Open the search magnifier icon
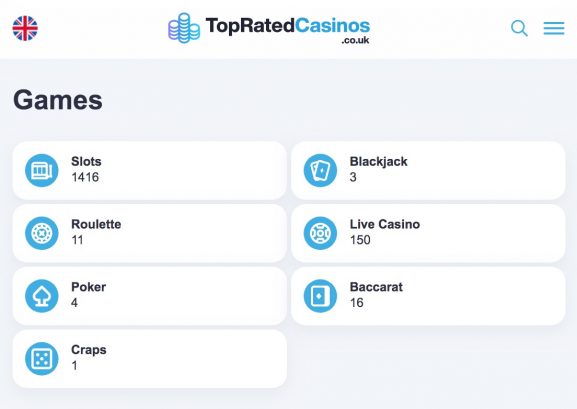Screen dimensions: 577x409 (519, 28)
